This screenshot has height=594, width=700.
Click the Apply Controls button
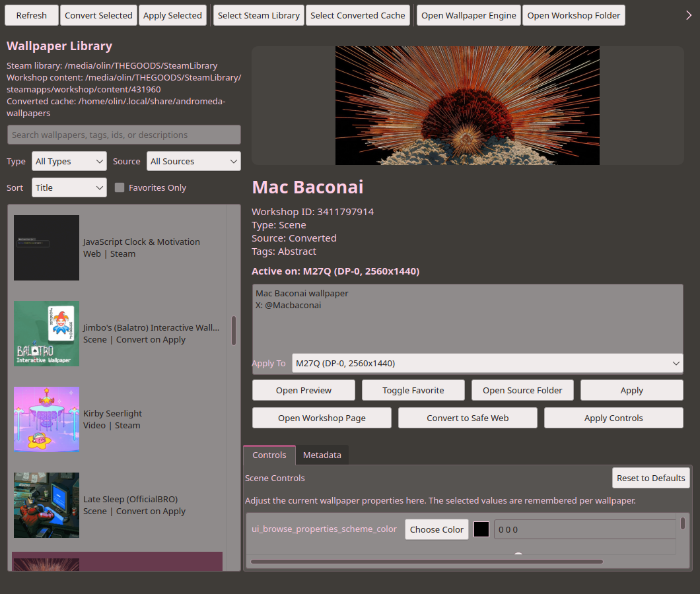(x=613, y=418)
